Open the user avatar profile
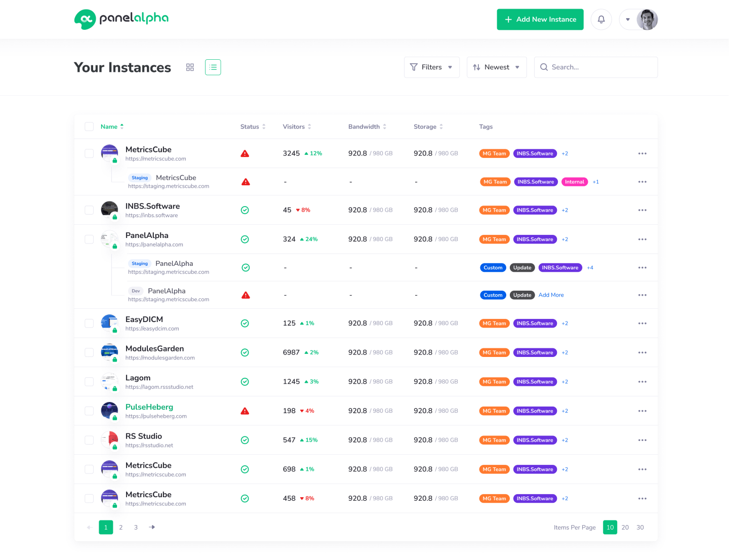This screenshot has width=729, height=560. (x=647, y=19)
